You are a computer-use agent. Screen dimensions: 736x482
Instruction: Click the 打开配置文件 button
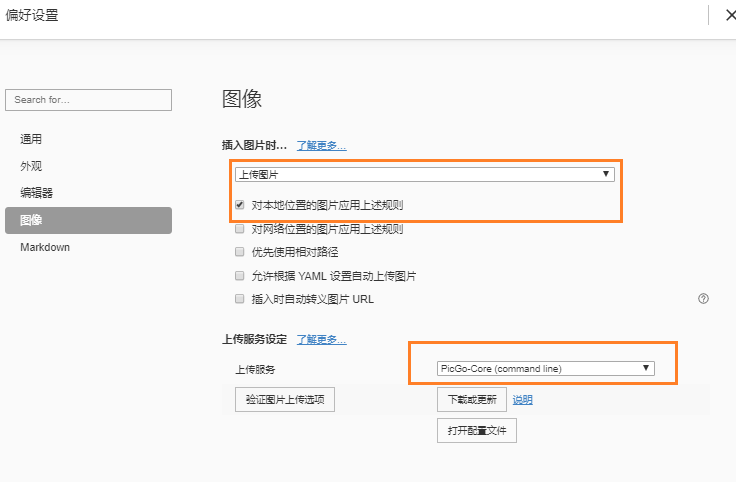[476, 431]
